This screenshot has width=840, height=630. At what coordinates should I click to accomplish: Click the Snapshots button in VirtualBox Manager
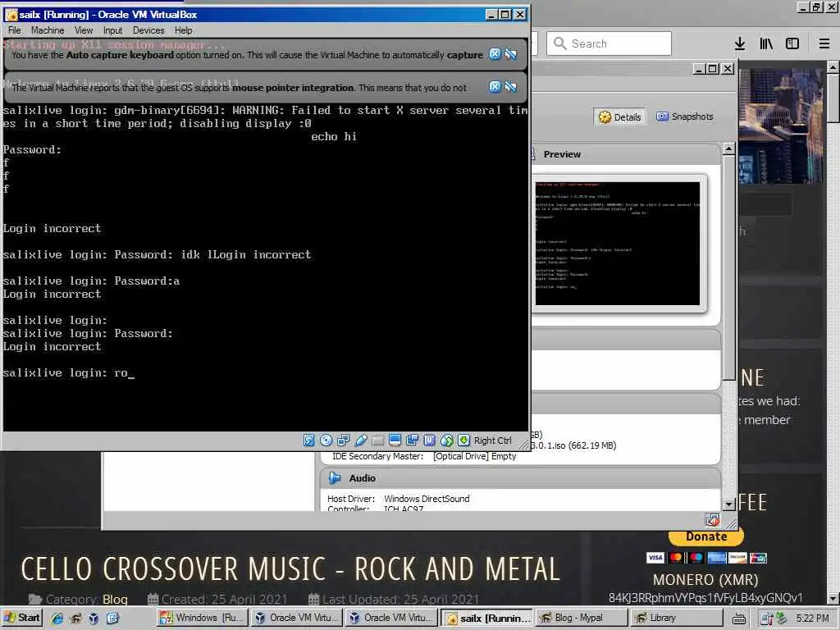(685, 116)
